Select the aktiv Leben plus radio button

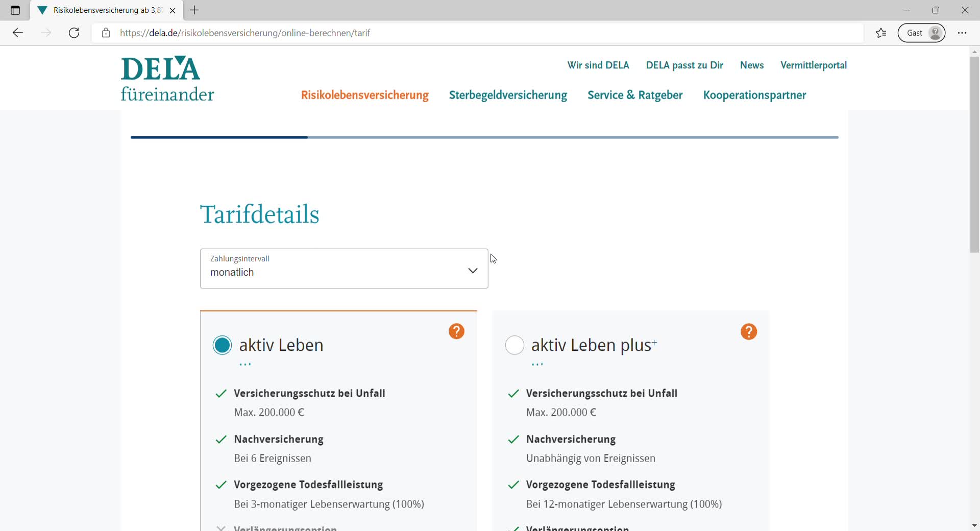(514, 346)
